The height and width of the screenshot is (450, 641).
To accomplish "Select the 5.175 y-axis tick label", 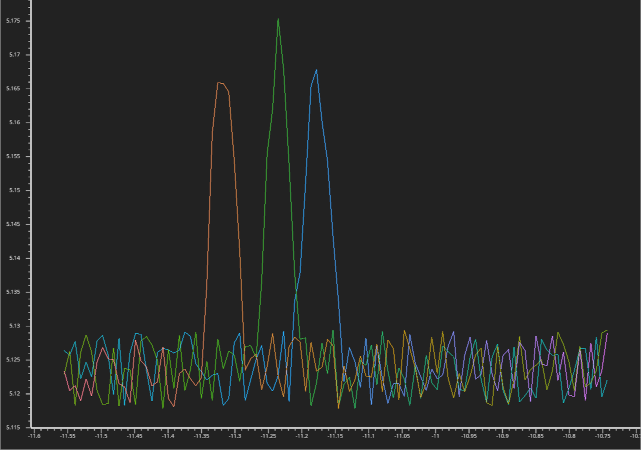I will coord(13,21).
